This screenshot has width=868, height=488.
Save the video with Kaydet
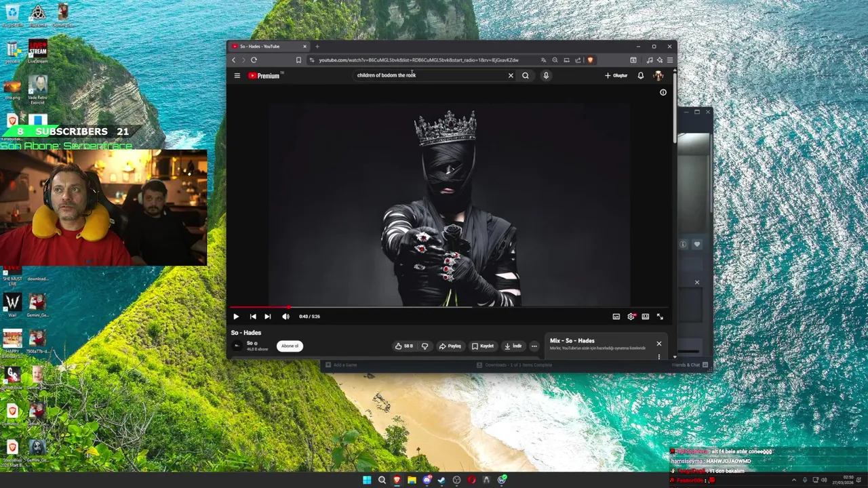pos(483,346)
